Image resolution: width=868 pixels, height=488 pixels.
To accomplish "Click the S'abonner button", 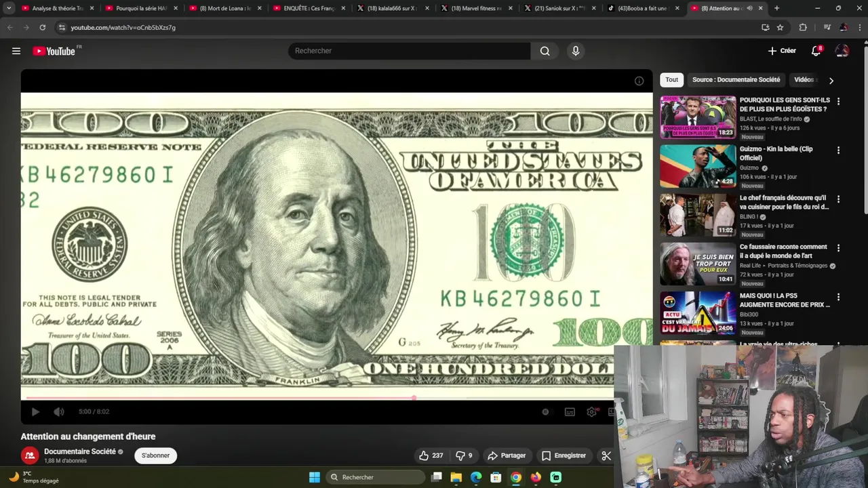I will point(155,455).
